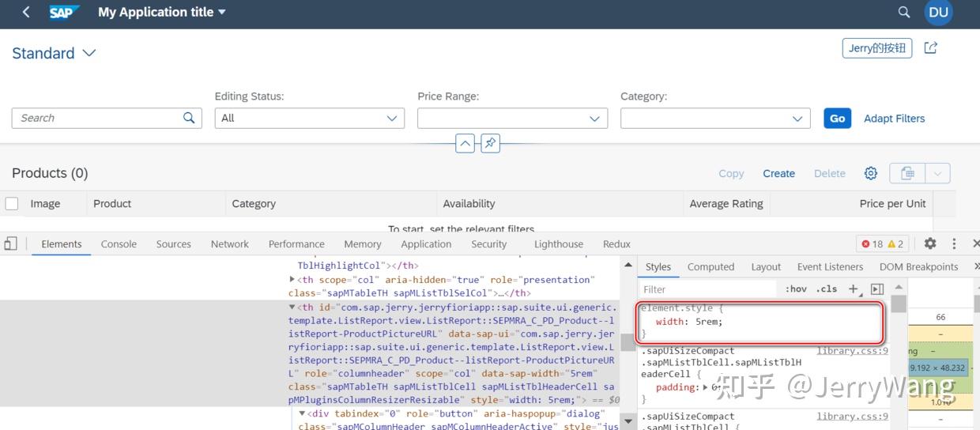This screenshot has height=430, width=980.
Task: Click the errors and warnings counter
Action: [883, 244]
